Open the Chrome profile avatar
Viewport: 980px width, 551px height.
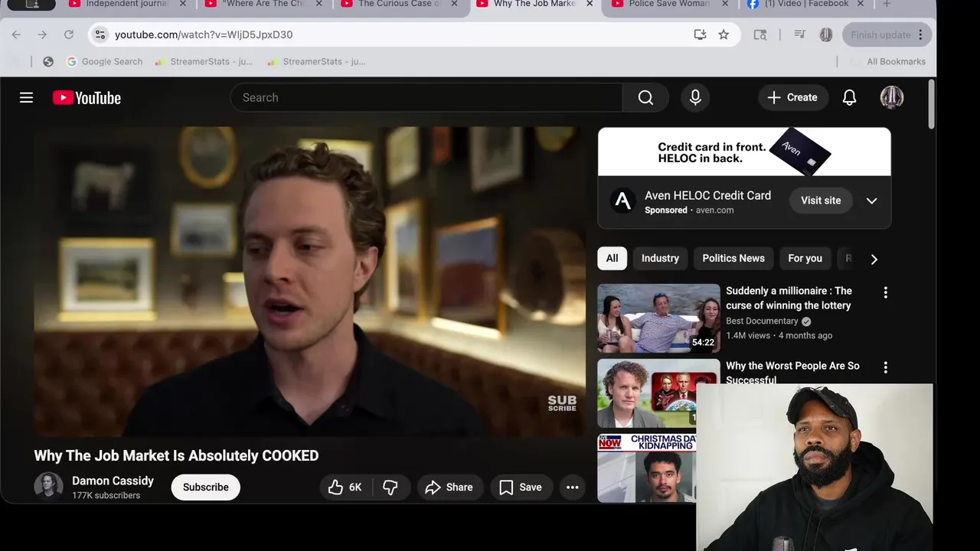tap(825, 34)
